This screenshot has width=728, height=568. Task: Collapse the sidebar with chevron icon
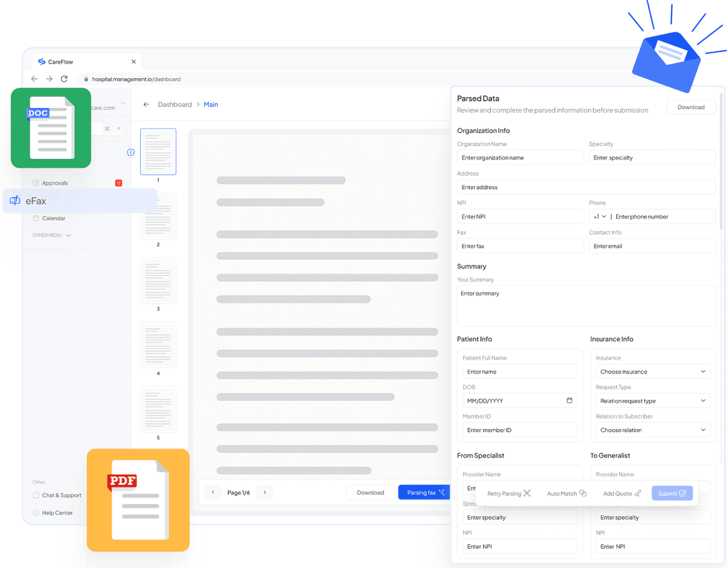click(130, 153)
